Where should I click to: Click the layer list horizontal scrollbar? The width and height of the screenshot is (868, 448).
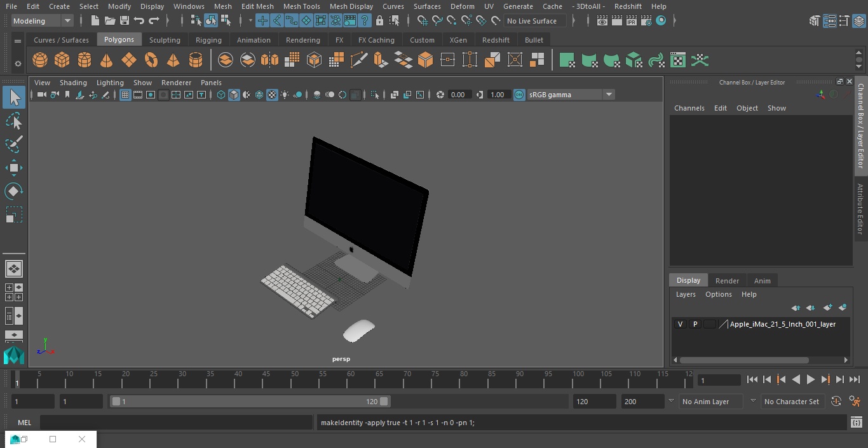(744, 360)
